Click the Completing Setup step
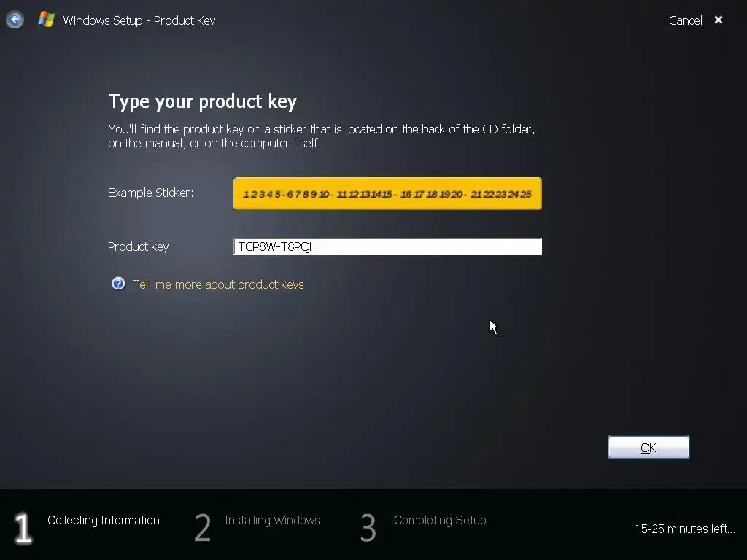747x560 pixels. [x=440, y=520]
